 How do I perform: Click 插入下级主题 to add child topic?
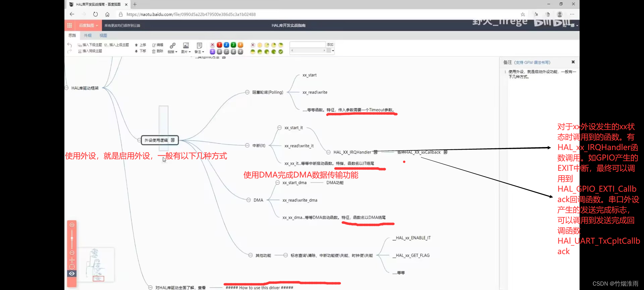point(90,45)
